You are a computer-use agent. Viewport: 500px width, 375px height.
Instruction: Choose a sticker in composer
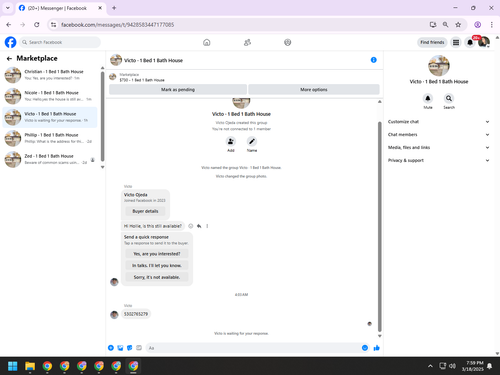pyautogui.click(x=130, y=348)
